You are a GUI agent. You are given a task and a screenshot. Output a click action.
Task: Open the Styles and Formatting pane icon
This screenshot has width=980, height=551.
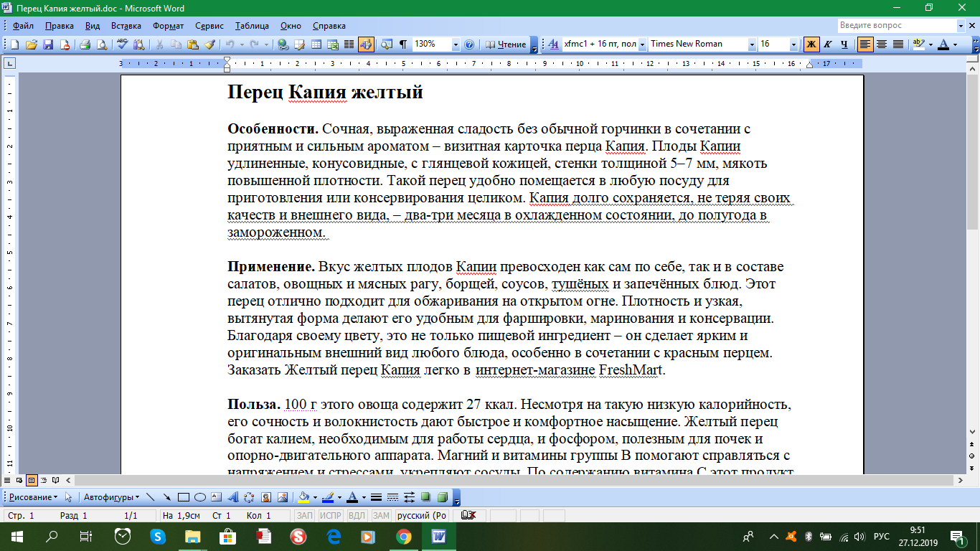(x=553, y=44)
